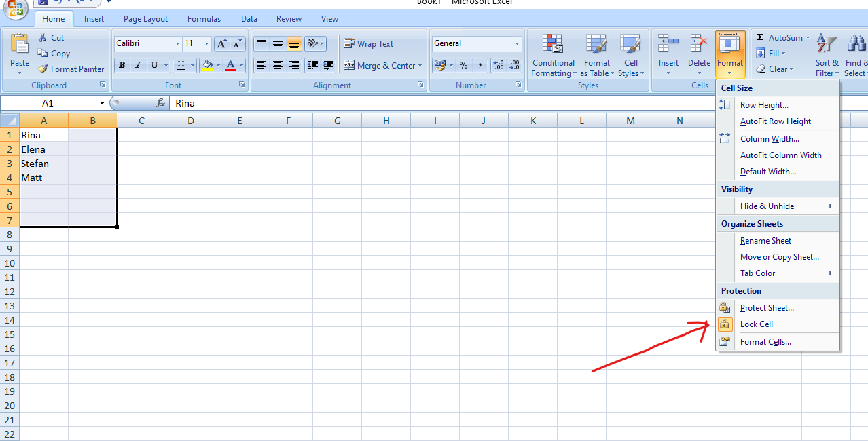
Task: Select Lock Cell menu entry
Action: coord(778,324)
